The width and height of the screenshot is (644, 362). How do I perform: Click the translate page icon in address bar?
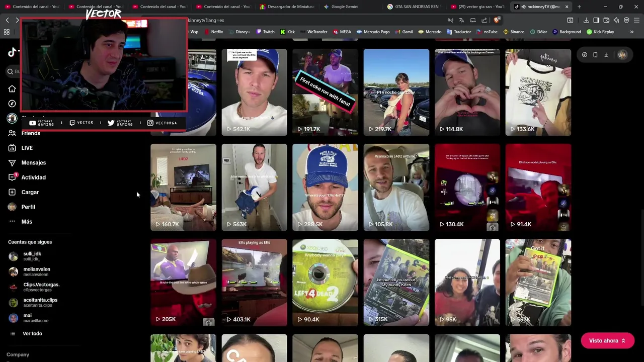point(461,20)
